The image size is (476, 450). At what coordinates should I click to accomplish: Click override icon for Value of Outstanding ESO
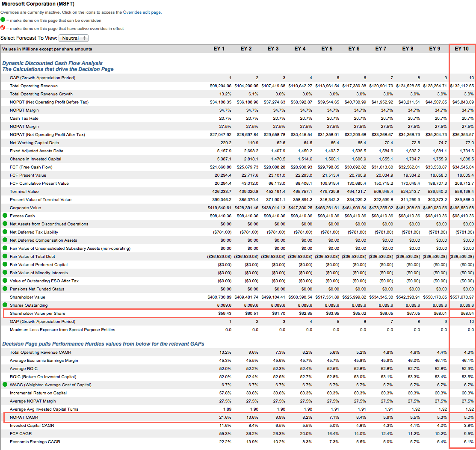click(x=5, y=281)
